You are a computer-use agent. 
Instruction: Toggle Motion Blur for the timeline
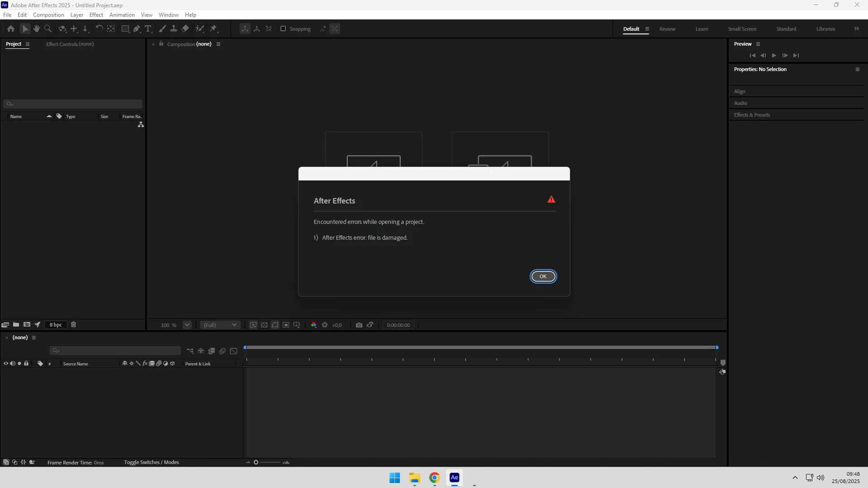click(x=223, y=351)
